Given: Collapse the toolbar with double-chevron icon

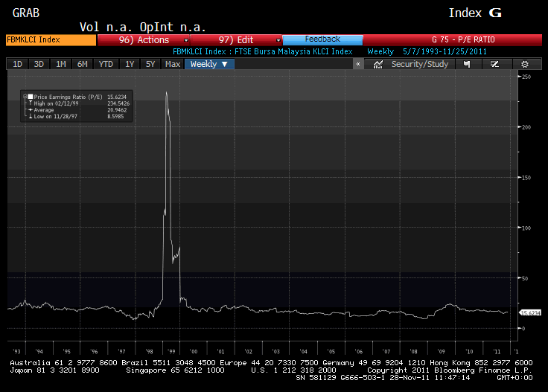Looking at the screenshot, I should 358,64.
